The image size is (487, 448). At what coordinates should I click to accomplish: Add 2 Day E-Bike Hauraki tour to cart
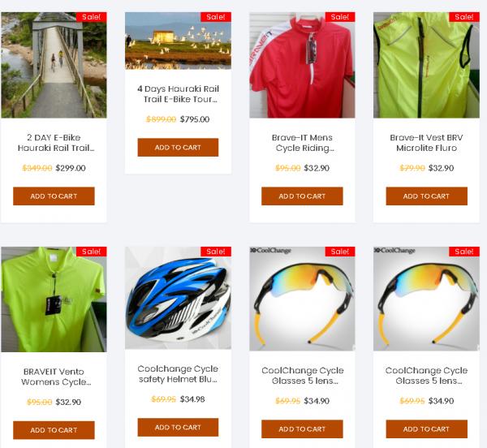tap(54, 196)
